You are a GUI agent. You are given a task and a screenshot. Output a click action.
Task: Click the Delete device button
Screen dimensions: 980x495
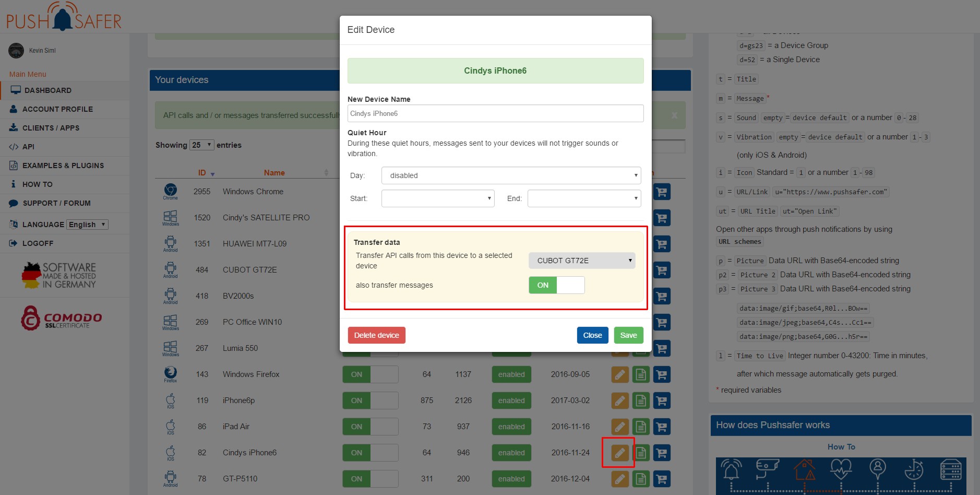376,335
